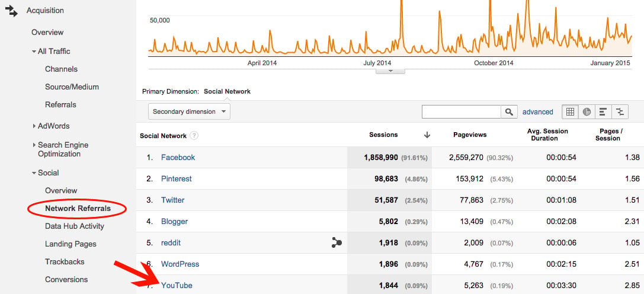Select the Social Network primary dimension
The height and width of the screenshot is (294, 644).
[227, 91]
